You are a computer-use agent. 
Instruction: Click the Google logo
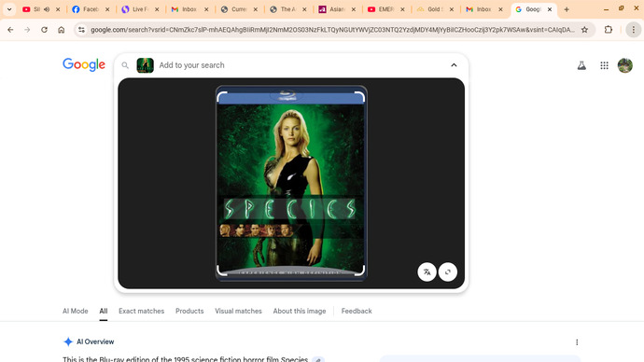[x=84, y=64]
